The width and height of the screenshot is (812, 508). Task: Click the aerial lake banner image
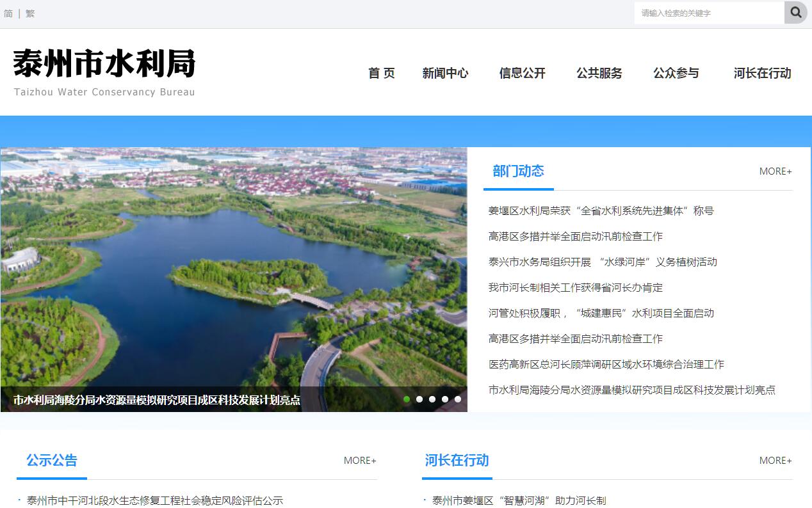[x=234, y=269]
